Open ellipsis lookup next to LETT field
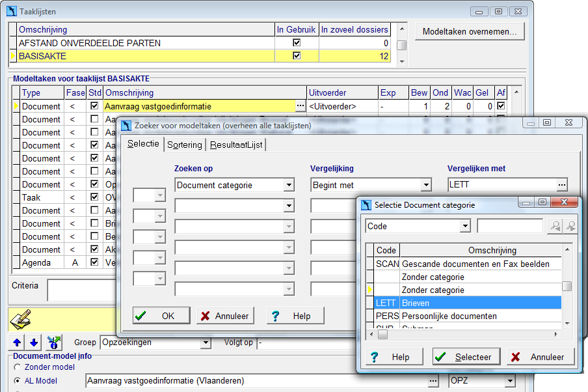This screenshot has height=392, width=588. click(x=562, y=185)
